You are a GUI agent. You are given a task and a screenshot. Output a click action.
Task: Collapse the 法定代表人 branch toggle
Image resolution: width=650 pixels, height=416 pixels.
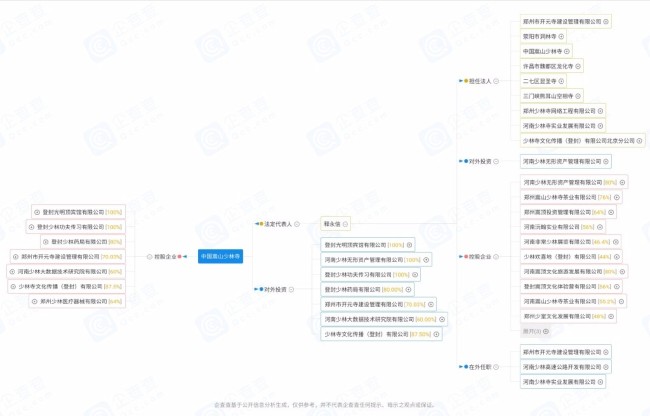click(x=297, y=224)
